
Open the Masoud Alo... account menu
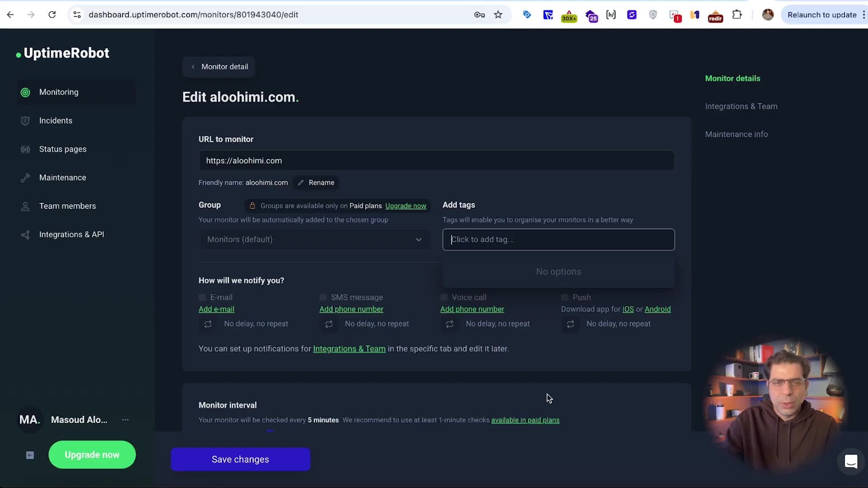(x=79, y=420)
